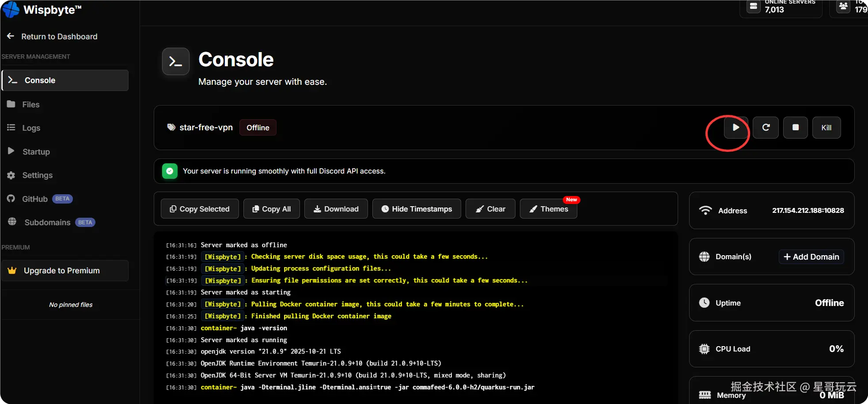Click the Subdomains globe icon
The height and width of the screenshot is (404, 868).
[12, 222]
